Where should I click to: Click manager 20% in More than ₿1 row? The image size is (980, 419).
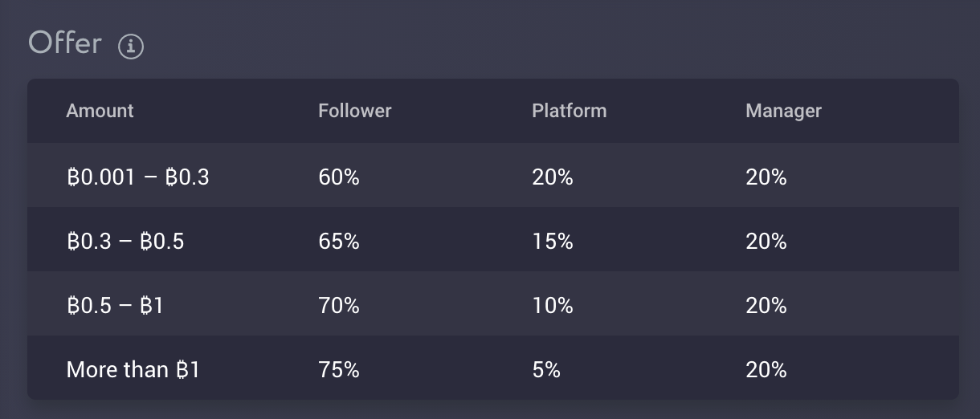point(766,369)
